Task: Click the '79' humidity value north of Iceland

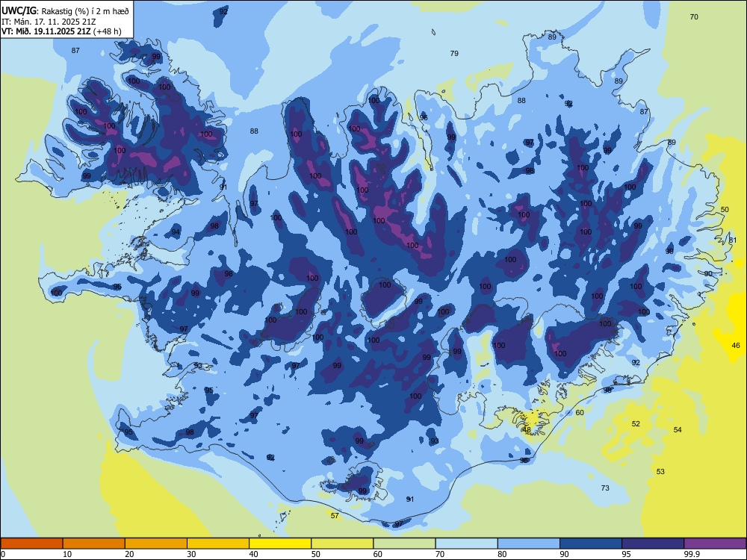Action: coord(454,53)
